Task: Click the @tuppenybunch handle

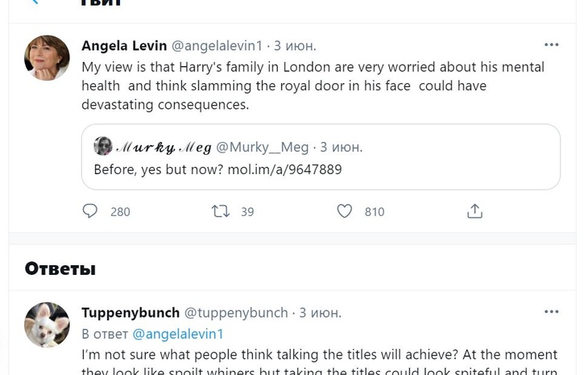Action: (x=236, y=313)
